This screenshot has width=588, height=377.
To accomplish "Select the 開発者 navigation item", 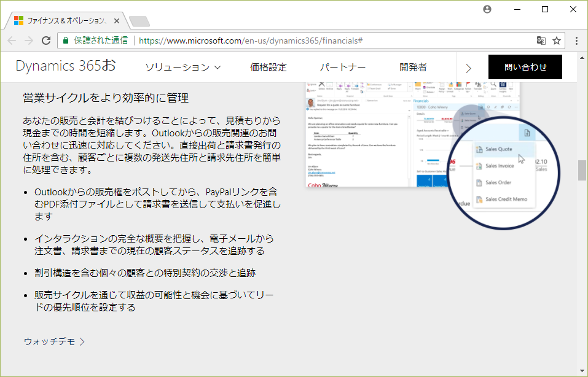I will 413,68.
